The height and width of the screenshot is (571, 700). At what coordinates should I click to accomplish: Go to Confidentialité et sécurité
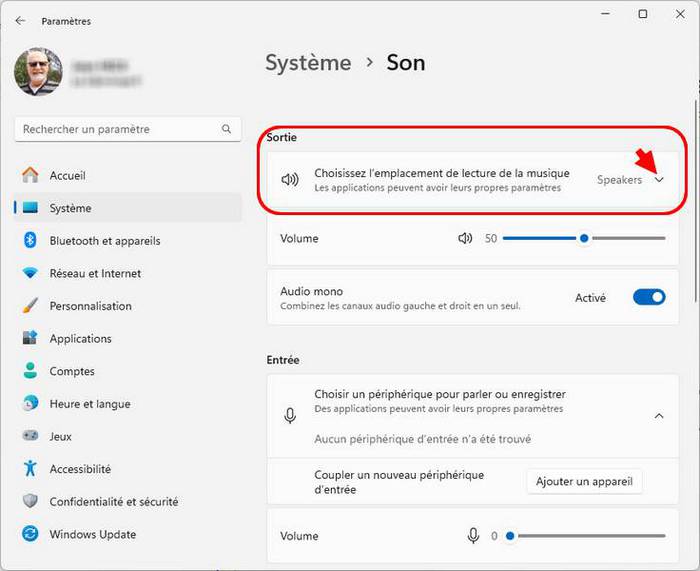128,501
